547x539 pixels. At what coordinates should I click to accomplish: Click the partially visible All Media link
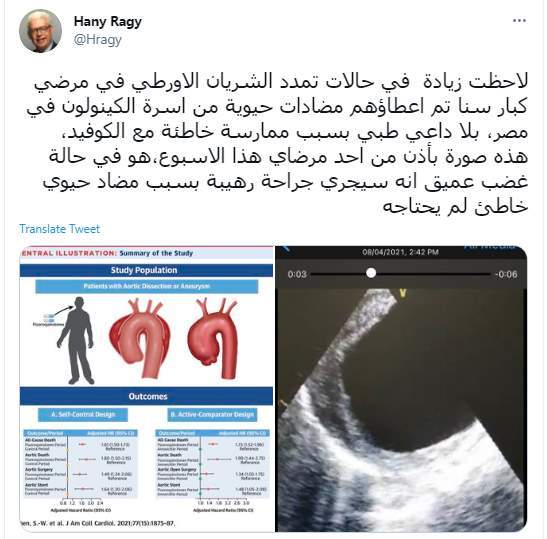pos(488,247)
